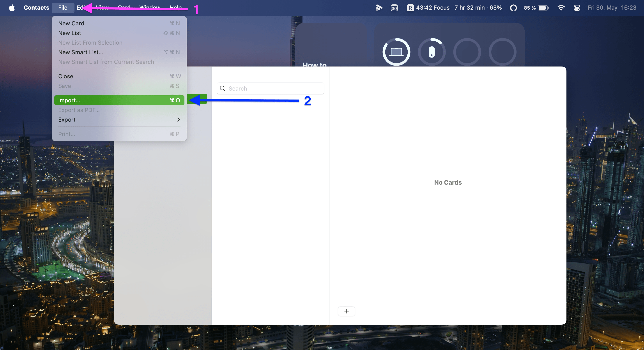Expand the Export submenu

pos(67,120)
